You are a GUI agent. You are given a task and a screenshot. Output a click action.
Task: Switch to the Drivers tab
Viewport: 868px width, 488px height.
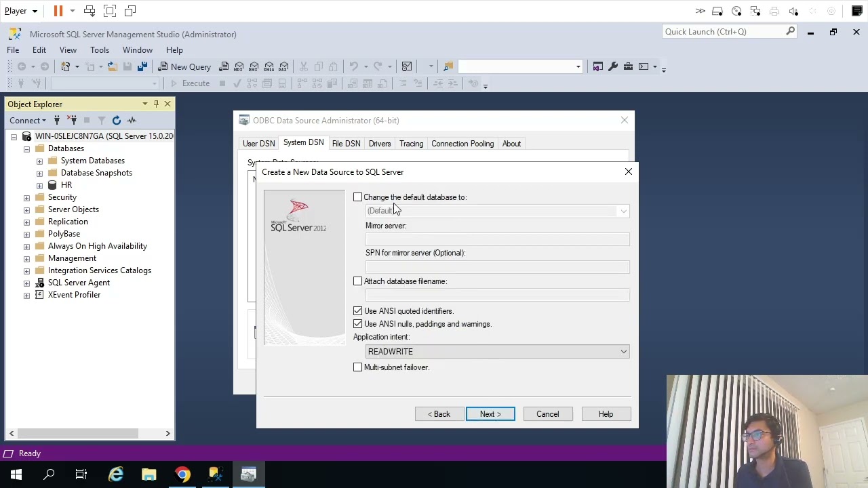(x=380, y=144)
